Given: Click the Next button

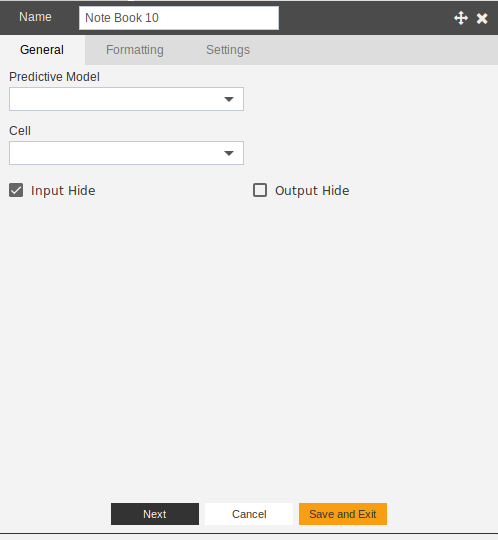Looking at the screenshot, I should (155, 514).
